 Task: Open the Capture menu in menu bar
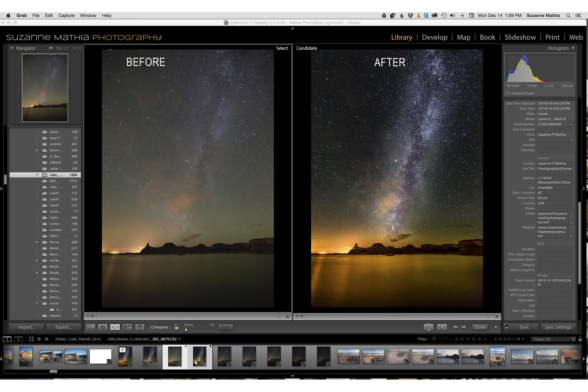pos(66,15)
